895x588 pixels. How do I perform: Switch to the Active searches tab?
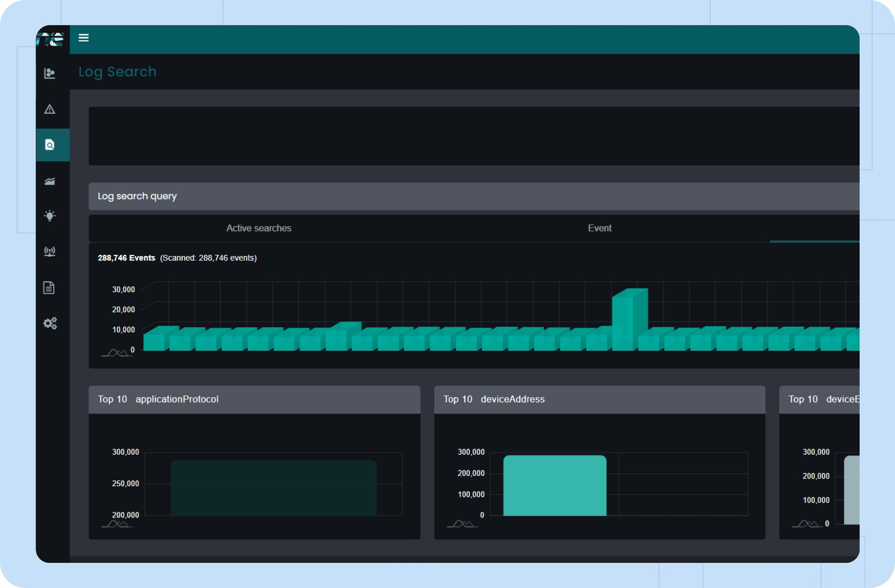(259, 228)
